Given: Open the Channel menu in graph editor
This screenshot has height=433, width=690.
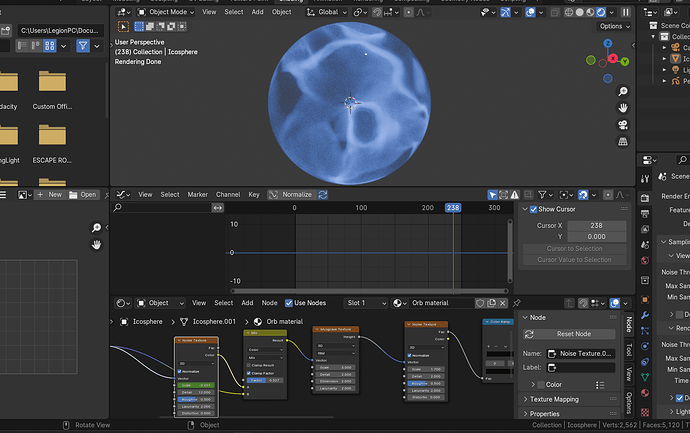Looking at the screenshot, I should tap(228, 194).
